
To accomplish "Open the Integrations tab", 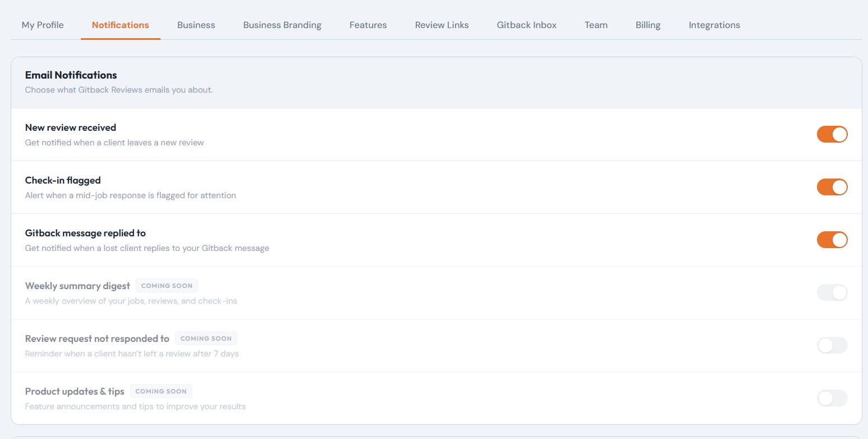I will coord(714,25).
